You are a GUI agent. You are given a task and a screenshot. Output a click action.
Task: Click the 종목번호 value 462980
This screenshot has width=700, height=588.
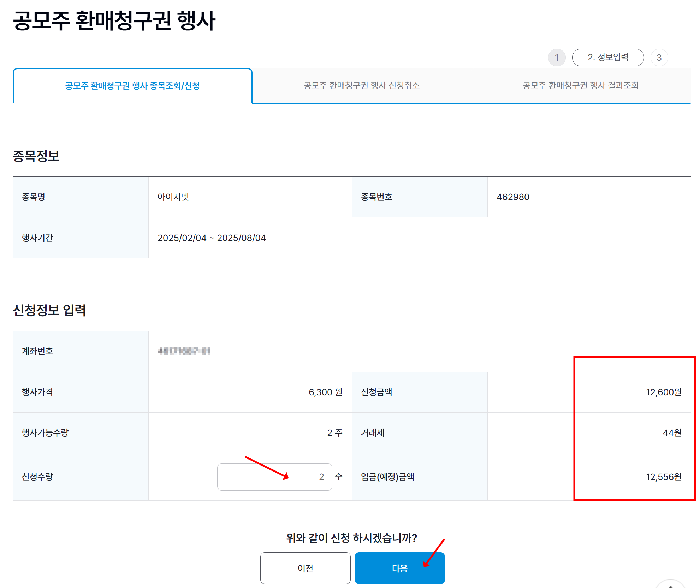[x=513, y=197]
